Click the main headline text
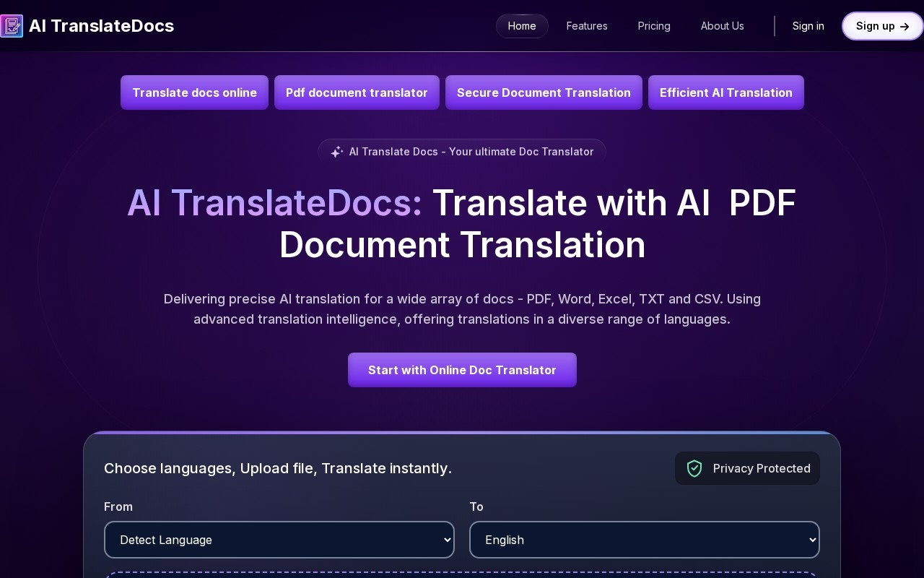The width and height of the screenshot is (924, 578). [462, 224]
